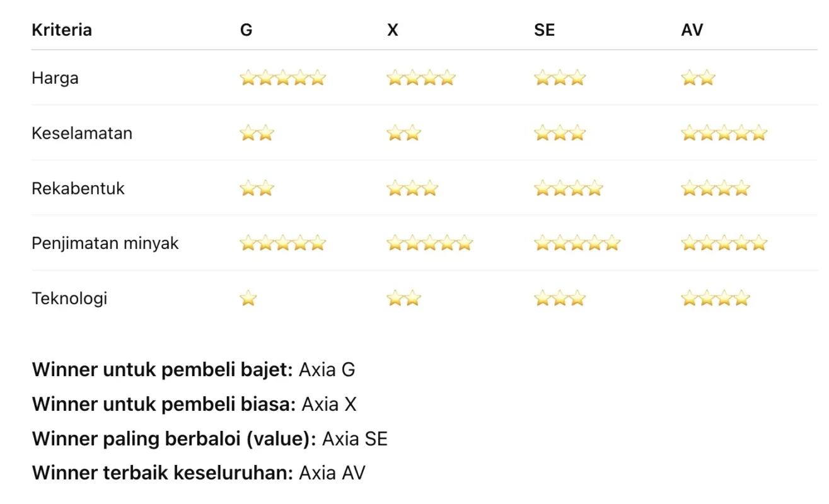Select the SE column header
The image size is (829, 504).
click(544, 30)
